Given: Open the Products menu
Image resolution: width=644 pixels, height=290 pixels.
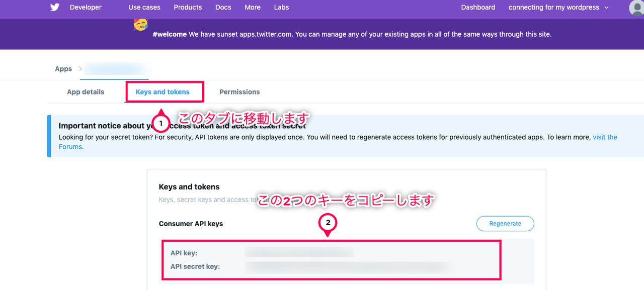Looking at the screenshot, I should 188,7.
